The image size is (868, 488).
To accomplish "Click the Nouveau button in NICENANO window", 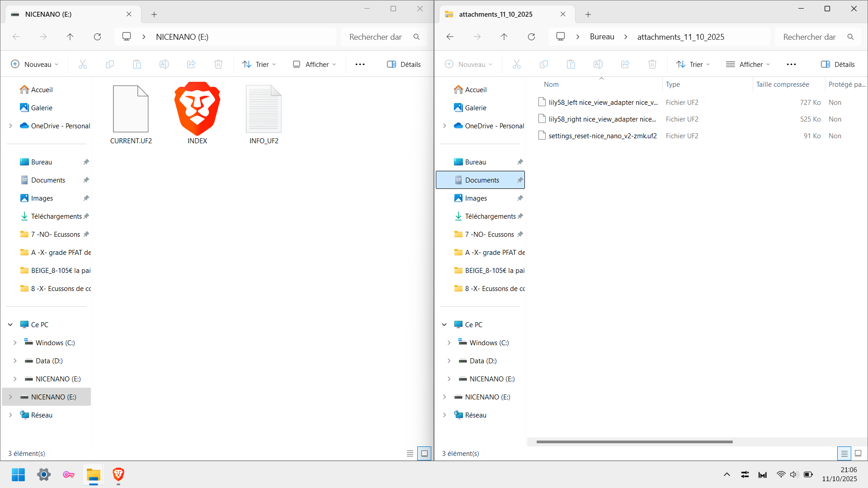I will point(34,64).
